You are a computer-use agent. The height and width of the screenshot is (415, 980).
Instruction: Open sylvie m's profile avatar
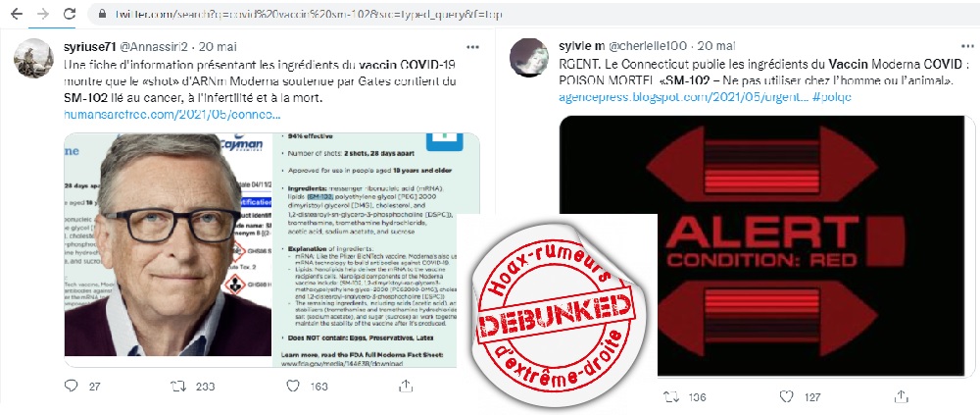click(529, 58)
